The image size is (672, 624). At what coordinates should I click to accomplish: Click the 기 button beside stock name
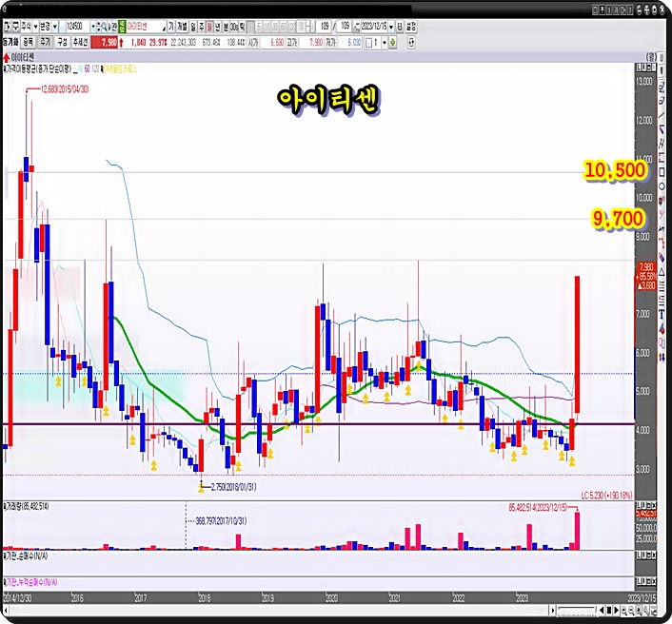click(171, 27)
